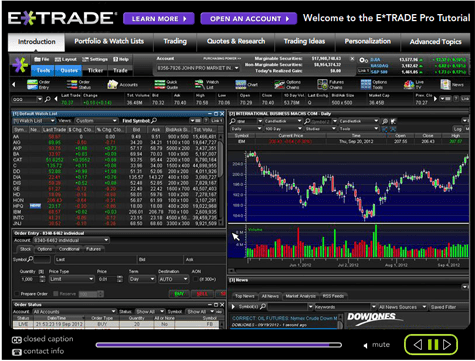Open the chart Daily interval dropdown
Viewport: 475px width, 361px height.
coord(246,129)
